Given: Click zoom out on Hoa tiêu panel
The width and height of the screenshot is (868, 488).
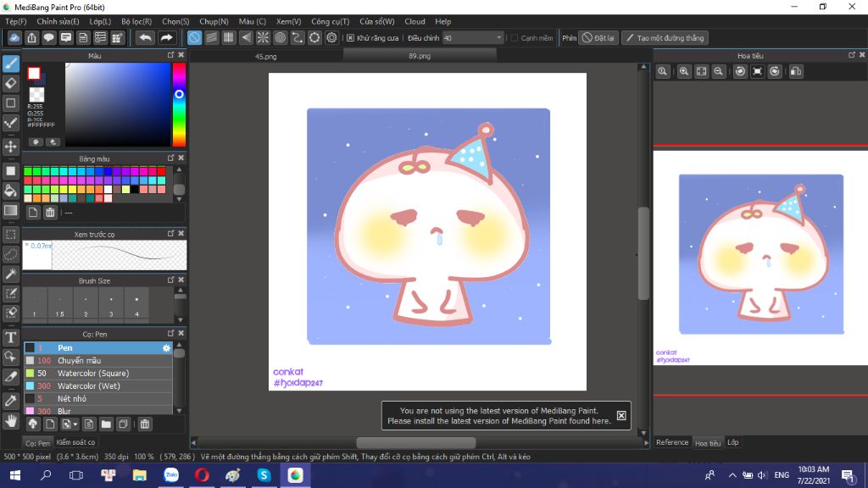Looking at the screenshot, I should click(x=719, y=71).
